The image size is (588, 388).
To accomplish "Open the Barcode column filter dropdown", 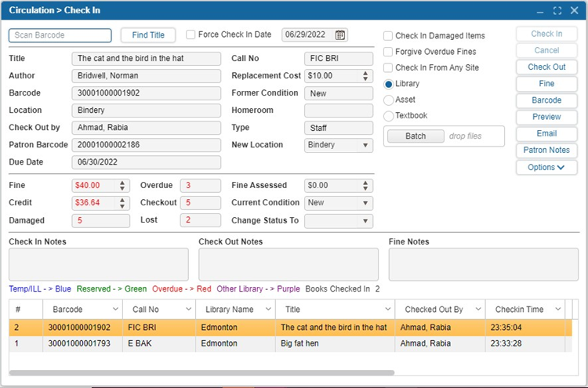I will [115, 310].
